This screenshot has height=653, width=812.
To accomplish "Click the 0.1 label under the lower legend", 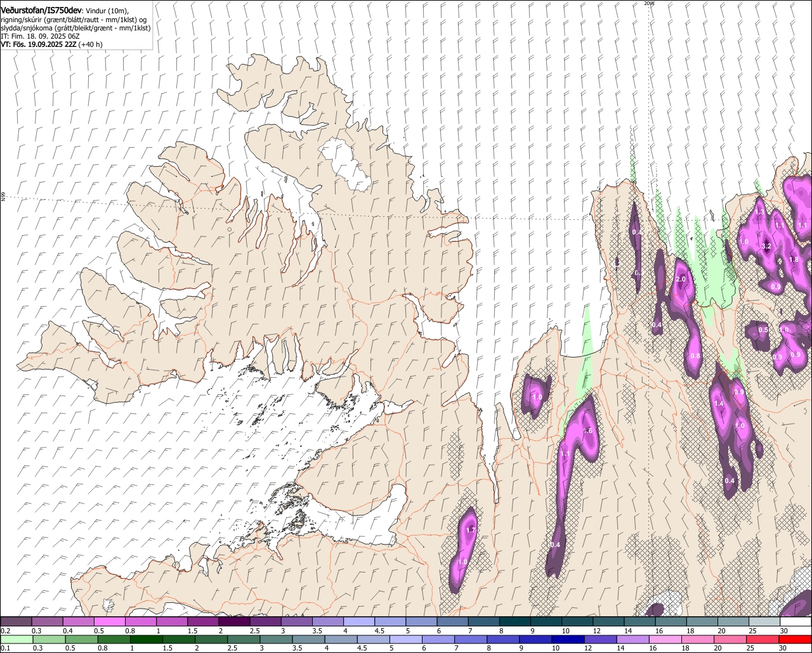I will 5,649.
